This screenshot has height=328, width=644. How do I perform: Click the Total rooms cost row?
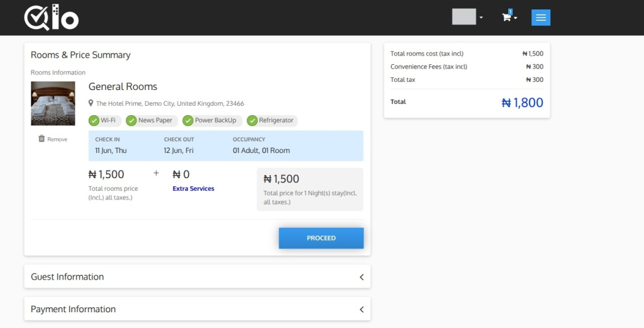[x=467, y=54]
